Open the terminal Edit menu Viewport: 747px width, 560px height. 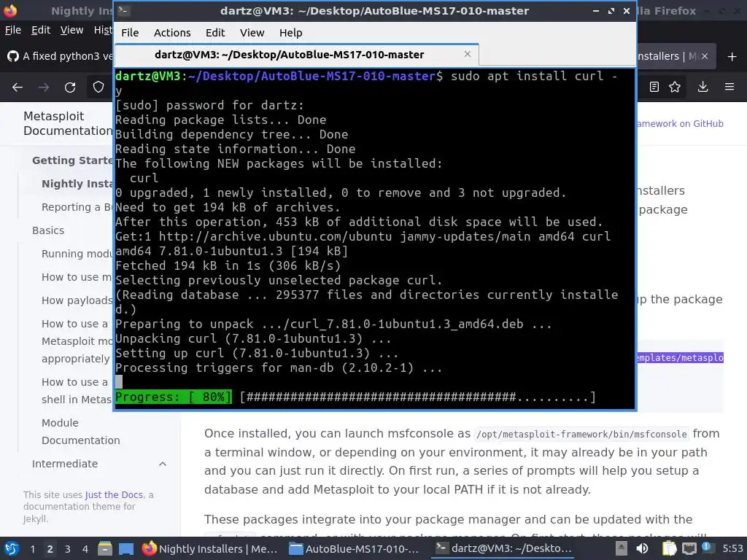click(x=215, y=33)
